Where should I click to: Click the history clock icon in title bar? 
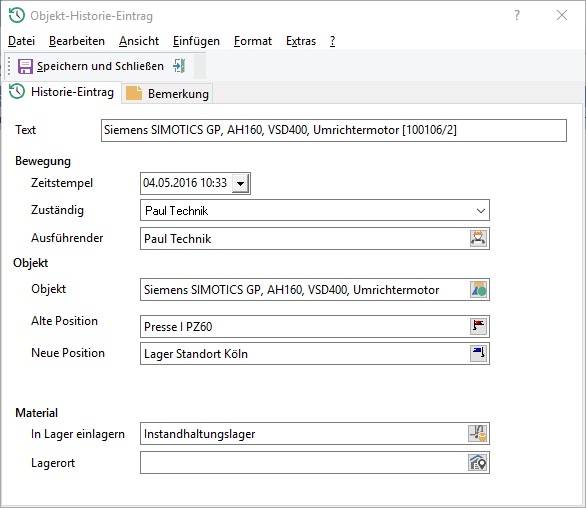(x=17, y=16)
